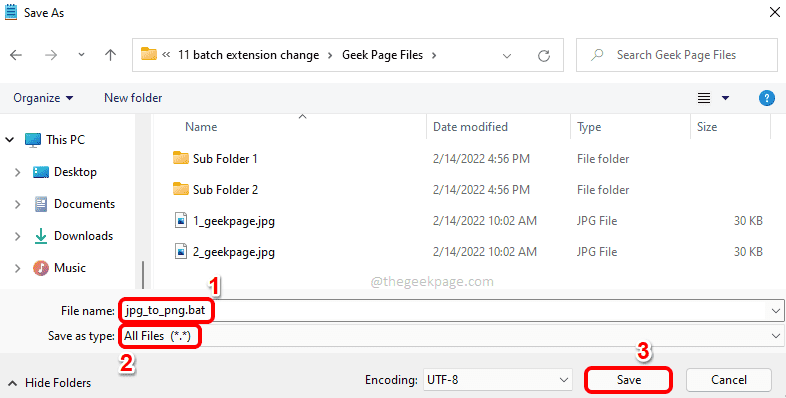
Task: Select file 2_geekpage.jpg by name
Action: coord(234,252)
